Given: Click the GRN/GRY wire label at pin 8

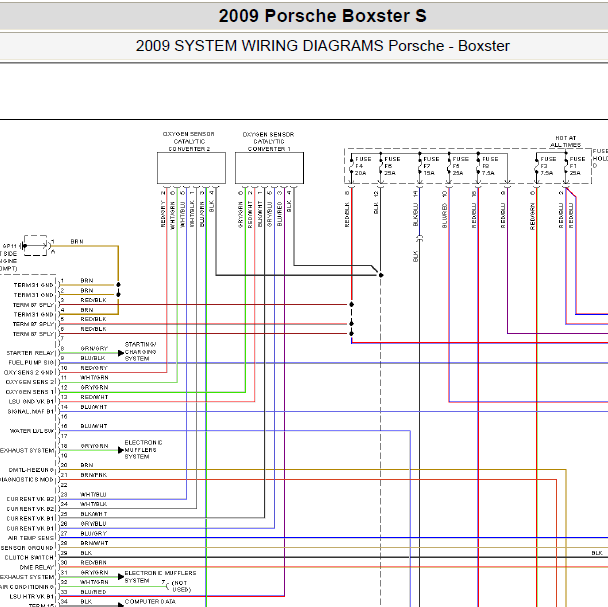Looking at the screenshot, I should (x=94, y=348).
